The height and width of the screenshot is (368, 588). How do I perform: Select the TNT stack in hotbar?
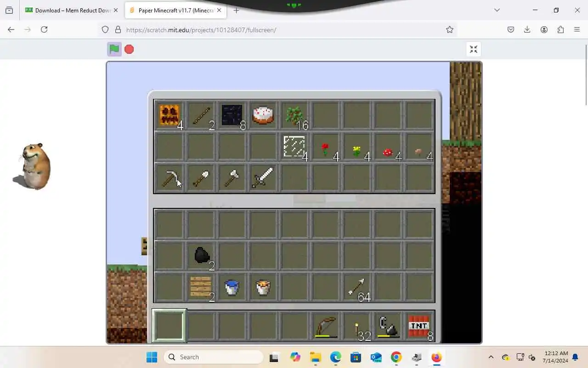419,327
